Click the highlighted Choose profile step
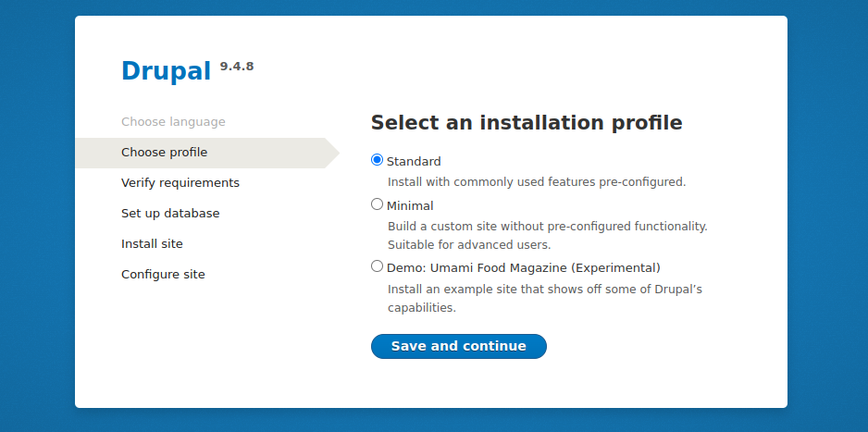868x432 pixels. (165, 152)
